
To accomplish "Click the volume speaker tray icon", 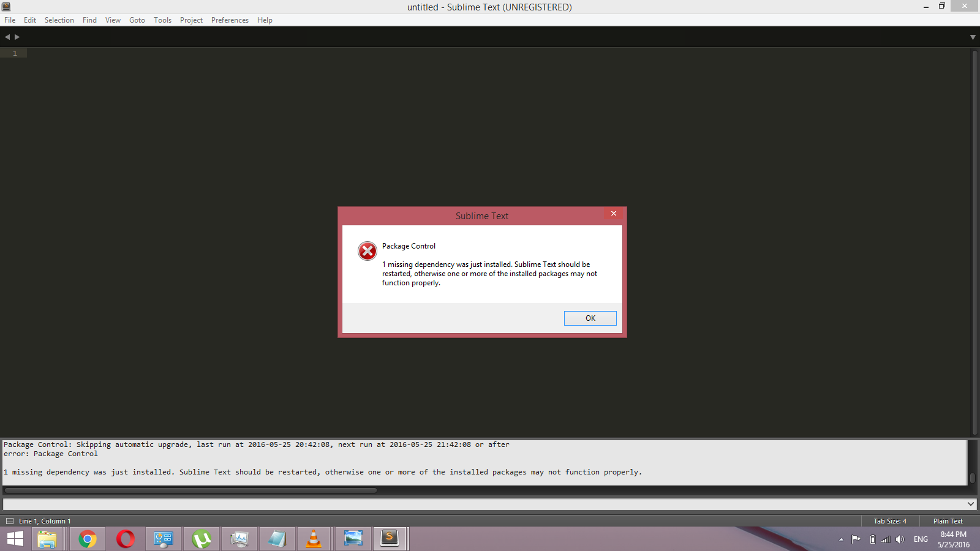I will 900,539.
